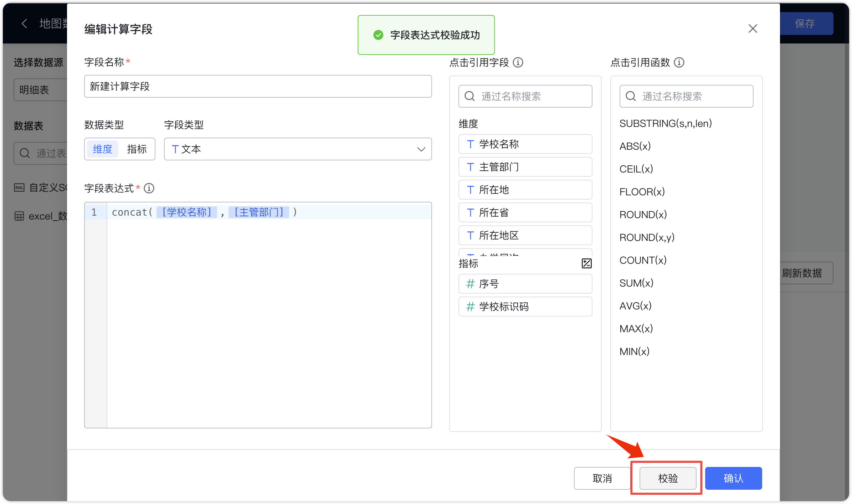This screenshot has width=852, height=504.
Task: Close the calculated field dialog with X
Action: tap(753, 29)
